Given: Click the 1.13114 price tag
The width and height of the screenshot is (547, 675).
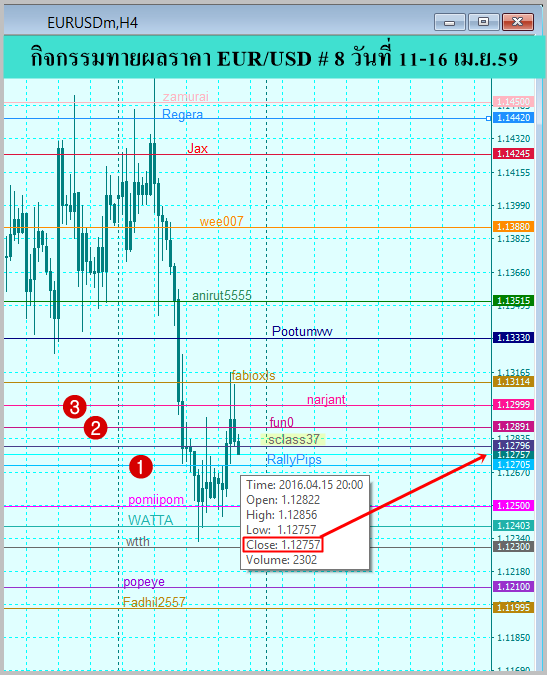Looking at the screenshot, I should pos(513,381).
